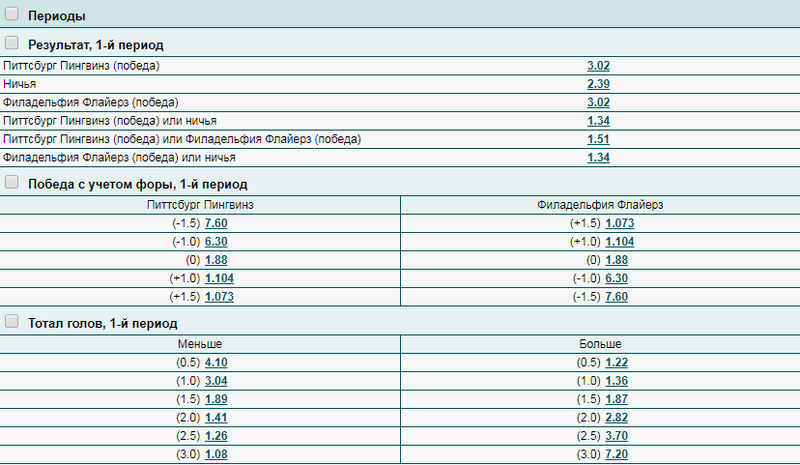Bet Питтсбург handicap (-1.0) at 6.30

tap(216, 242)
